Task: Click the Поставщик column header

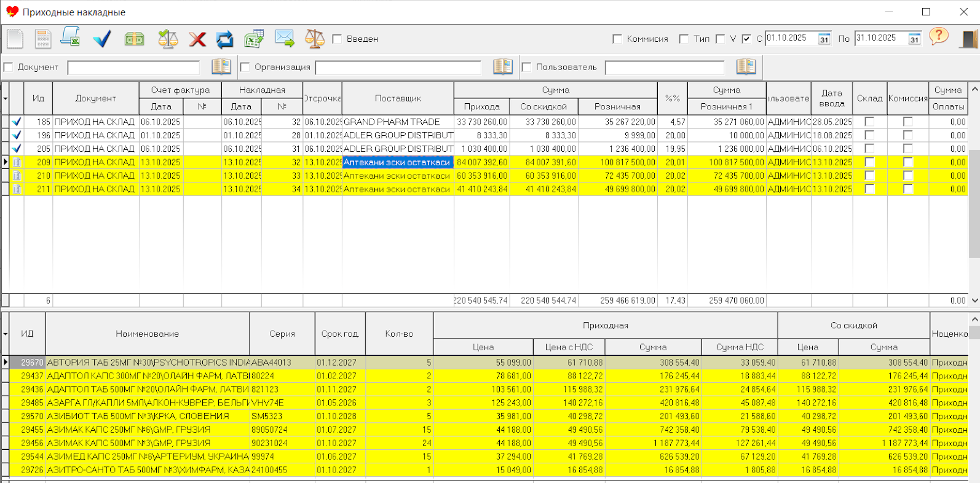Action: click(x=398, y=98)
